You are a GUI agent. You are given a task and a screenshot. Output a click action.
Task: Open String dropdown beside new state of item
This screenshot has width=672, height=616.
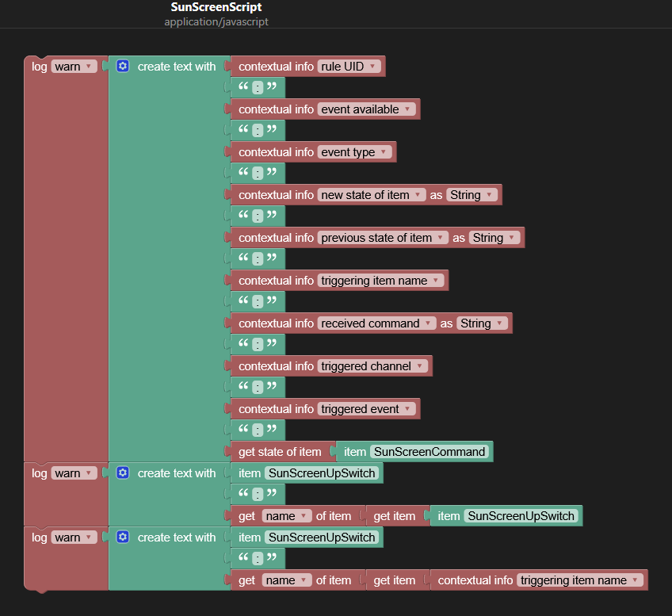click(472, 195)
